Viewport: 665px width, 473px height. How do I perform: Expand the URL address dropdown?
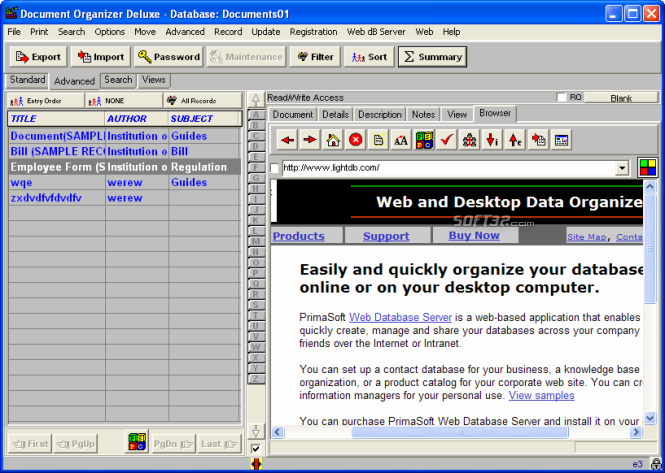click(x=622, y=168)
